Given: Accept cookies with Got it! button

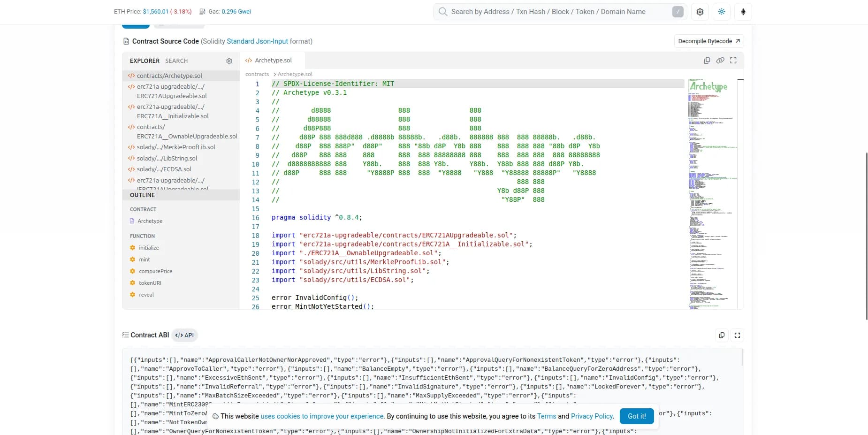Looking at the screenshot, I should [637, 416].
